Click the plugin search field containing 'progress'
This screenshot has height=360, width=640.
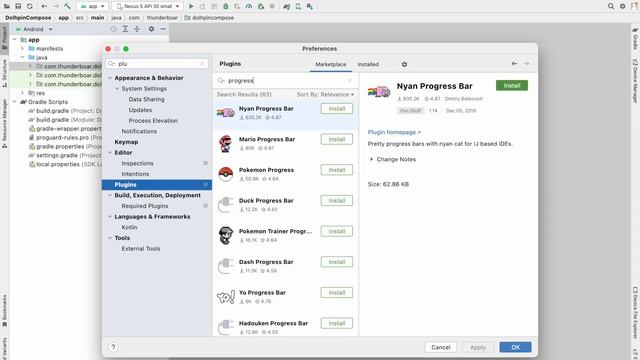tap(285, 80)
